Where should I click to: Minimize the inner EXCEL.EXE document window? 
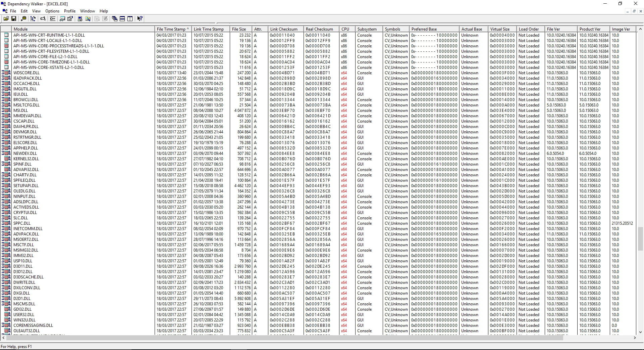coord(628,11)
